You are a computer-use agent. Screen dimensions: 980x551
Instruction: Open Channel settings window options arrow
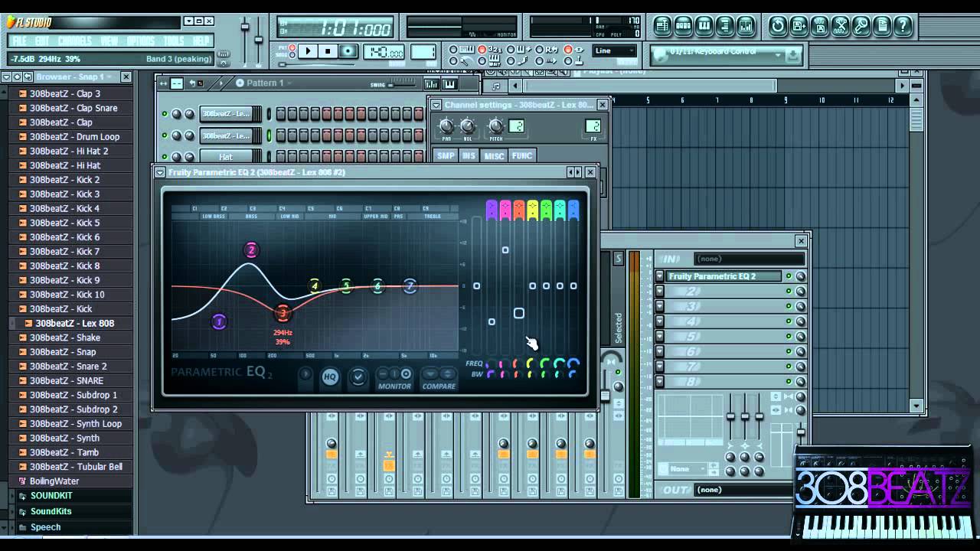click(x=436, y=105)
